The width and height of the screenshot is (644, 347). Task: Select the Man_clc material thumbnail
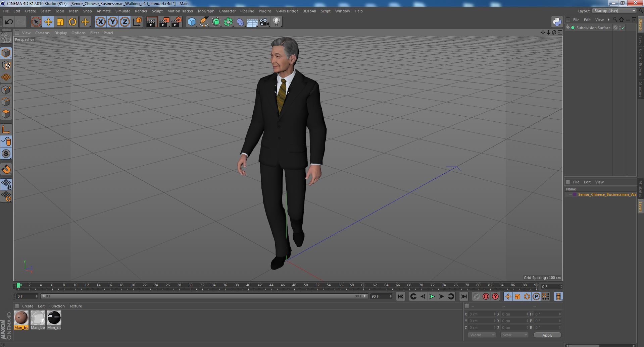click(54, 320)
